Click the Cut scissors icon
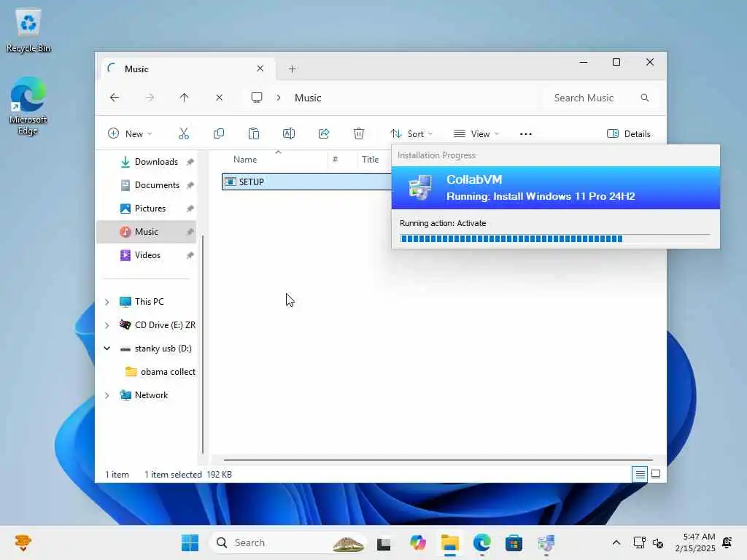This screenshot has width=747, height=560. pyautogui.click(x=183, y=134)
